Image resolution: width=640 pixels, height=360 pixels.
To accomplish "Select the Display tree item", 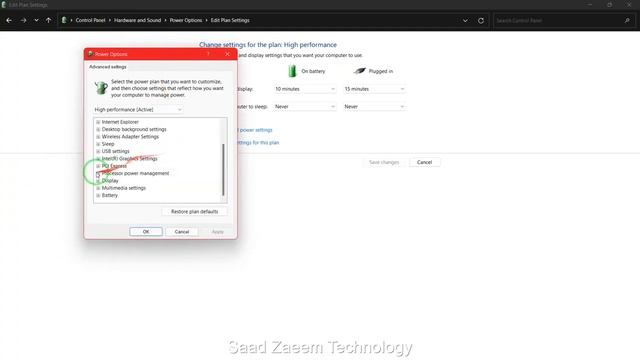I will 110,180.
